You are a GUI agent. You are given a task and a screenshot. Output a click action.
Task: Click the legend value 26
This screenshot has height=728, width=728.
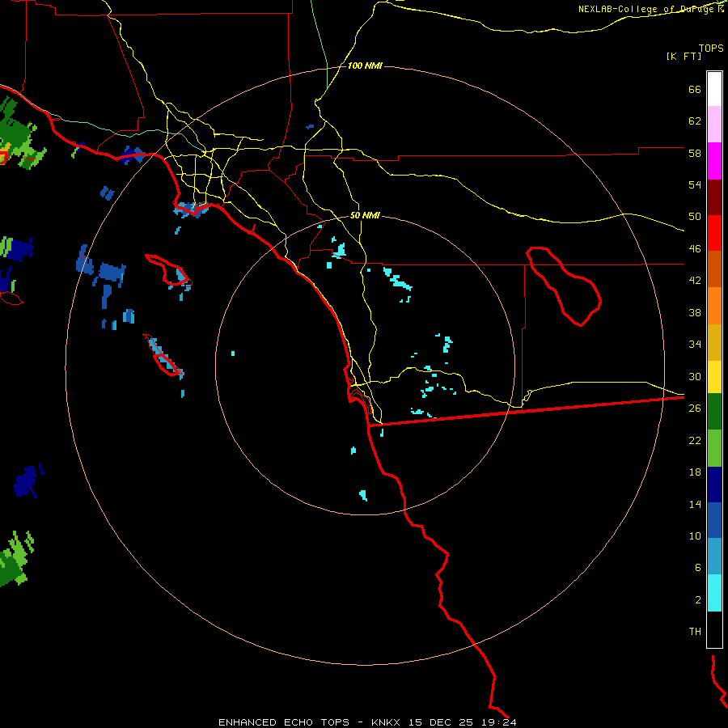(x=695, y=408)
